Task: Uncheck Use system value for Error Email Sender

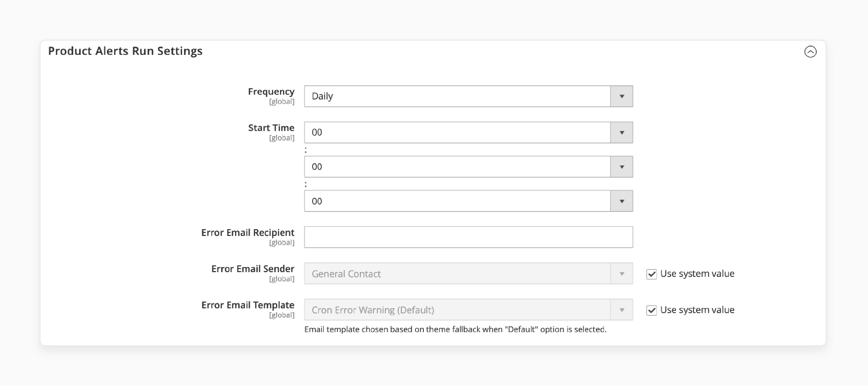Action: (x=651, y=274)
